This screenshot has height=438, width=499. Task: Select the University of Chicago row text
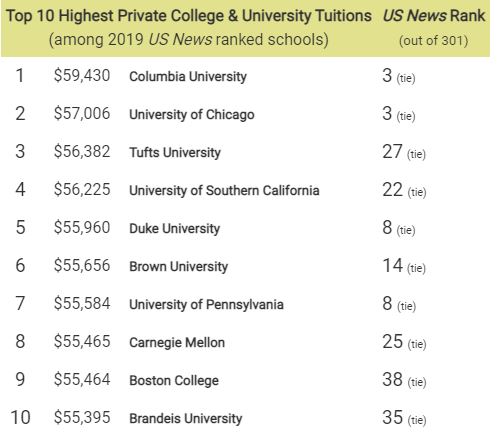pos(192,115)
